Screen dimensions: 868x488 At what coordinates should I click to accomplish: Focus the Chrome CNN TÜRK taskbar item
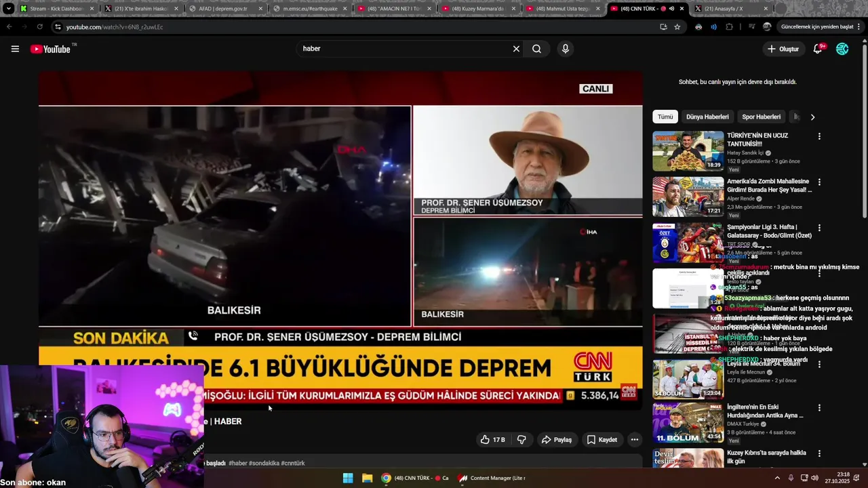click(415, 478)
